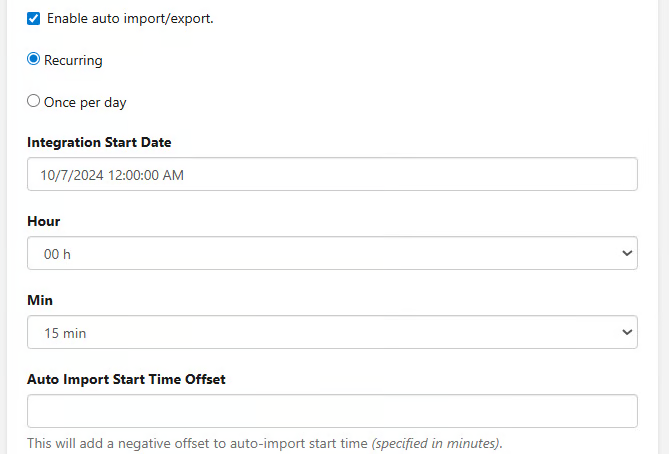Click the Min field label

click(40, 300)
